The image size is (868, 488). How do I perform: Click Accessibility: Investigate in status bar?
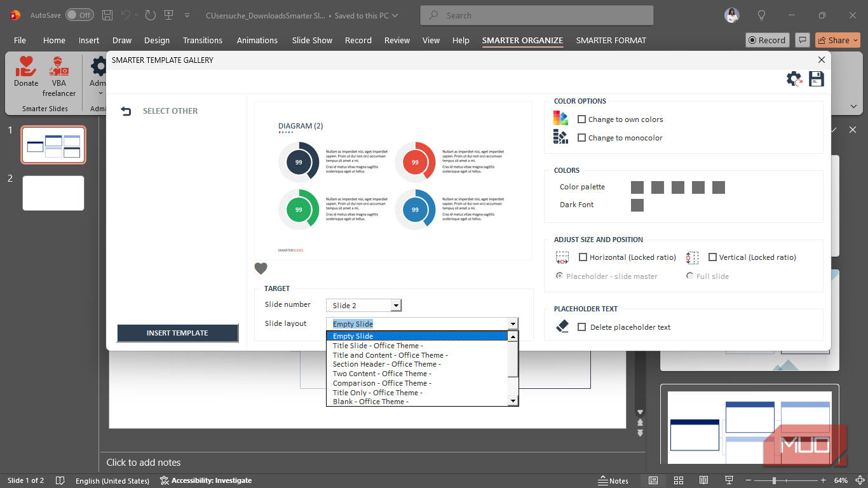(x=206, y=481)
